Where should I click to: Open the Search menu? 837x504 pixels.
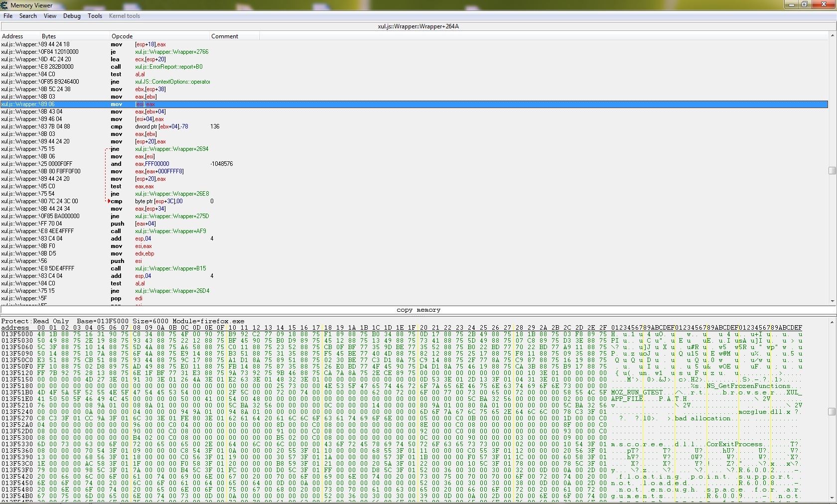[28, 16]
